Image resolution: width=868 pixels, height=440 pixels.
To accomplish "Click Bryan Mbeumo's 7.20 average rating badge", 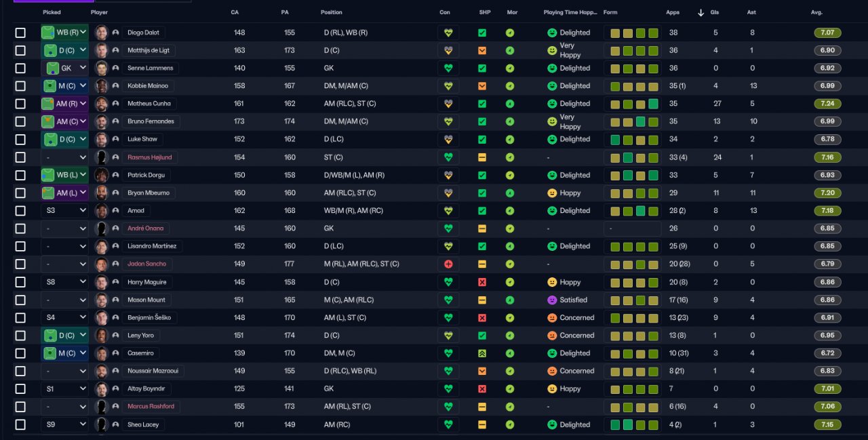I will pyautogui.click(x=827, y=193).
